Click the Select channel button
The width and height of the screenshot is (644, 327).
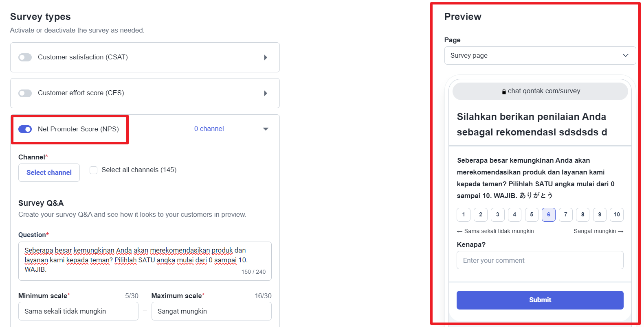49,172
